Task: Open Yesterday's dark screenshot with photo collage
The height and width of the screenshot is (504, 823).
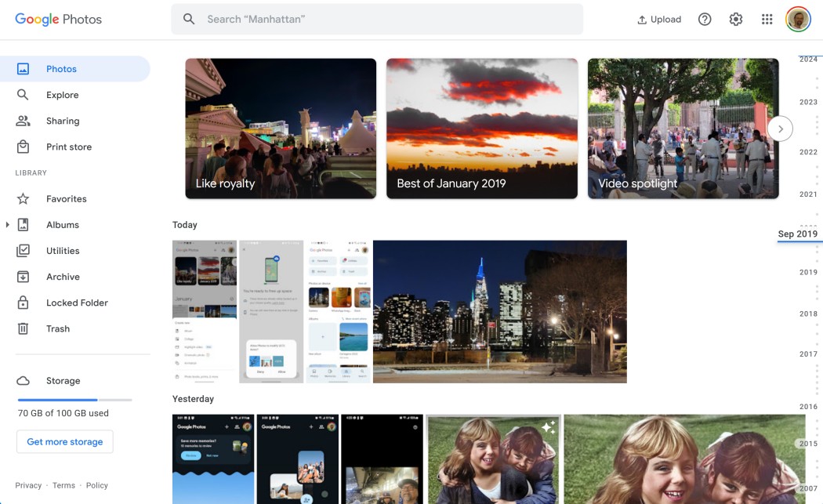Action: click(298, 459)
